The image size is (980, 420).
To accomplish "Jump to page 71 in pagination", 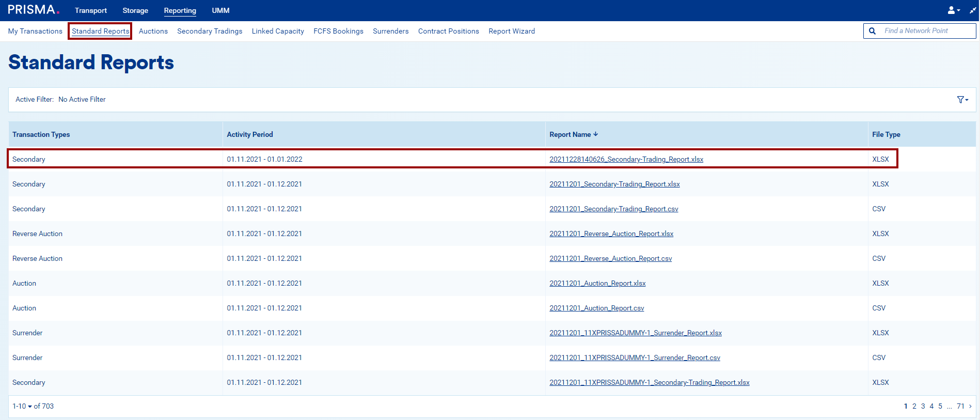I will click(x=960, y=406).
